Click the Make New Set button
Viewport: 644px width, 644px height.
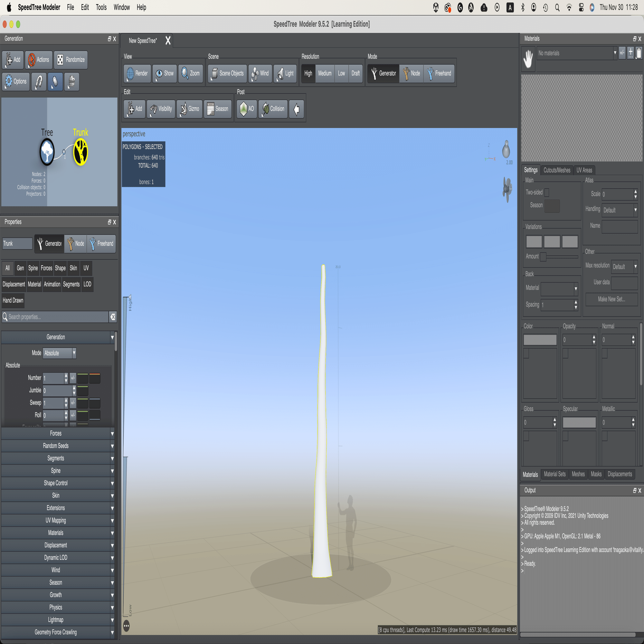(611, 299)
